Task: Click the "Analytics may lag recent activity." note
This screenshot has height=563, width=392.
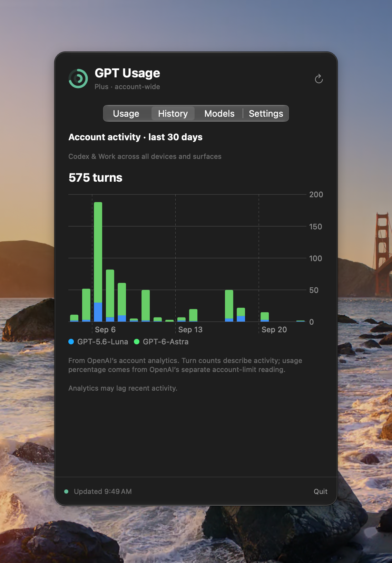Action: point(123,388)
